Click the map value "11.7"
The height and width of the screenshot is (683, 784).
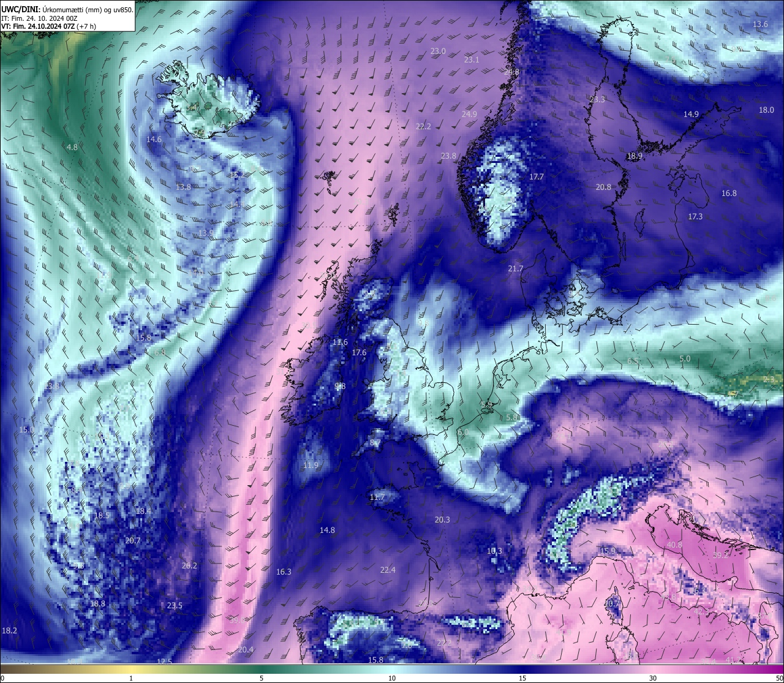pos(377,497)
